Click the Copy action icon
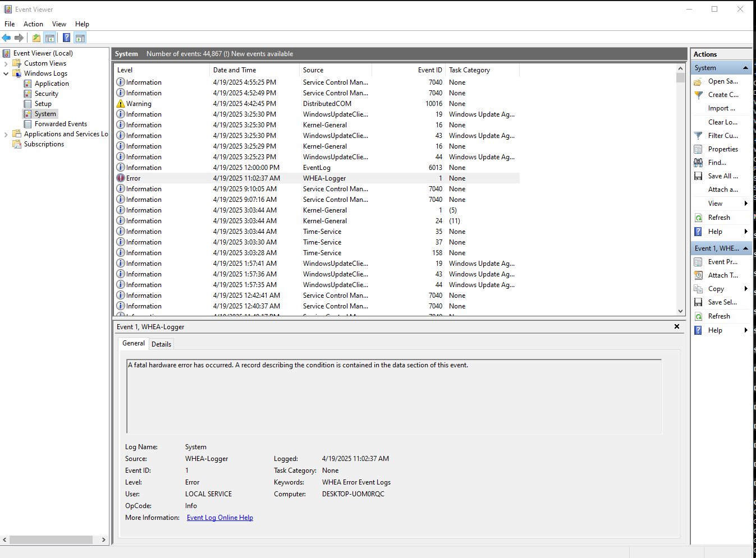This screenshot has height=558, width=756. tap(698, 289)
